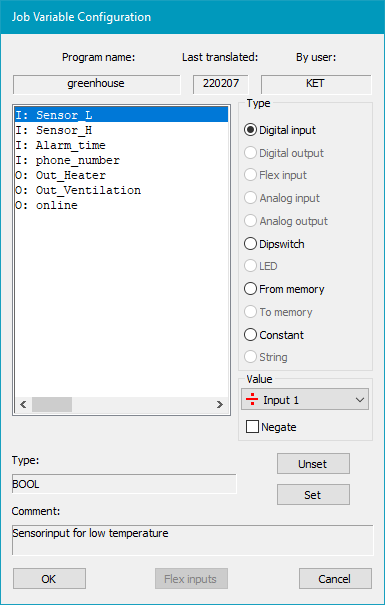Click the Unset button

[313, 463]
